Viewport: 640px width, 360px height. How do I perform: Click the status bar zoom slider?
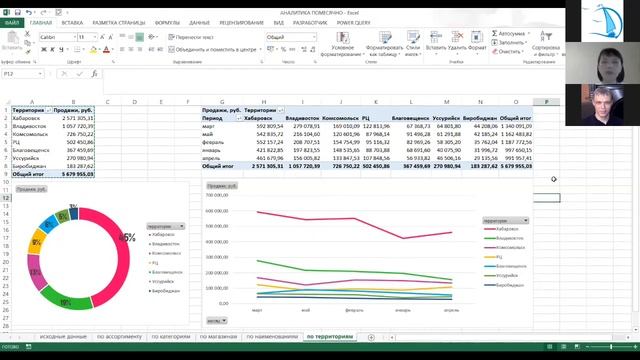point(611,347)
